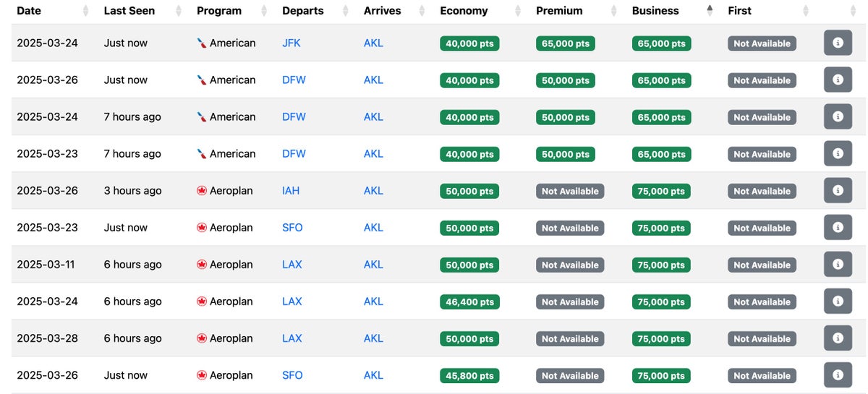
Task: Select 46,400 pts Economy fare badge
Action: tap(469, 301)
